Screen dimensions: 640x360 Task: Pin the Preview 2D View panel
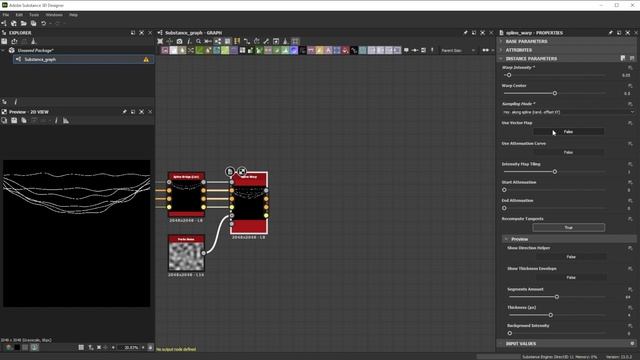124,112
